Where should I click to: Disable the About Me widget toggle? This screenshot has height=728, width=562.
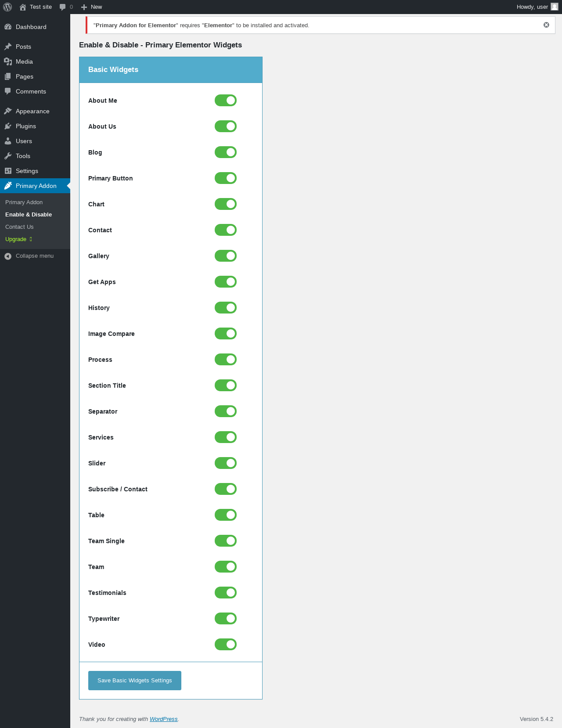point(226,101)
